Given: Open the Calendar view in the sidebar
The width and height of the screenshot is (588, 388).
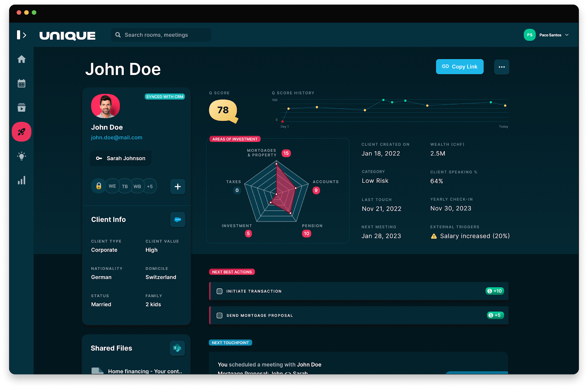Looking at the screenshot, I should tap(22, 83).
